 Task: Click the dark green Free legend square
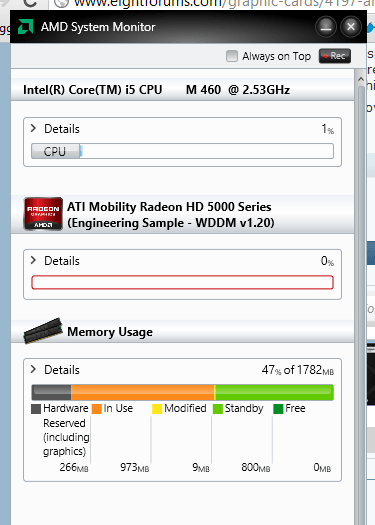pos(278,409)
